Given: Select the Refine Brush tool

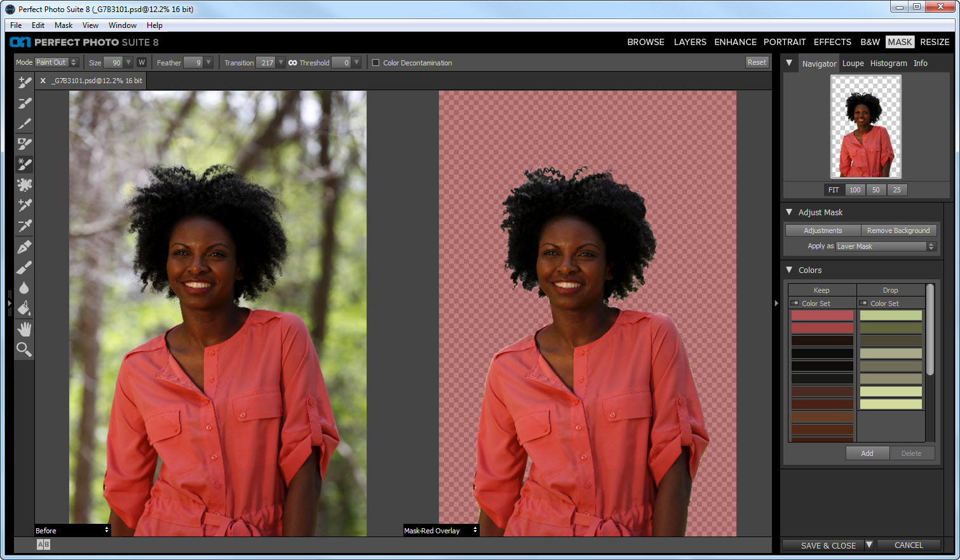Looking at the screenshot, I should (x=24, y=123).
